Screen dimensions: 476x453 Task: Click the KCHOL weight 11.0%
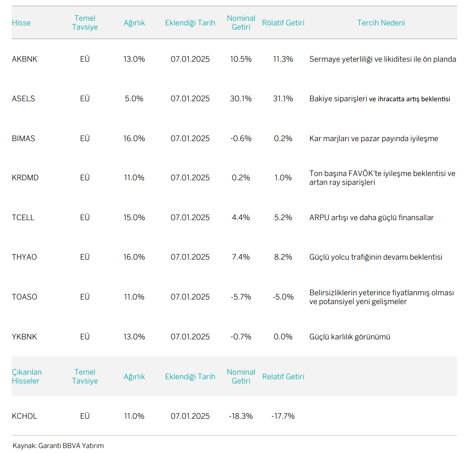[134, 416]
